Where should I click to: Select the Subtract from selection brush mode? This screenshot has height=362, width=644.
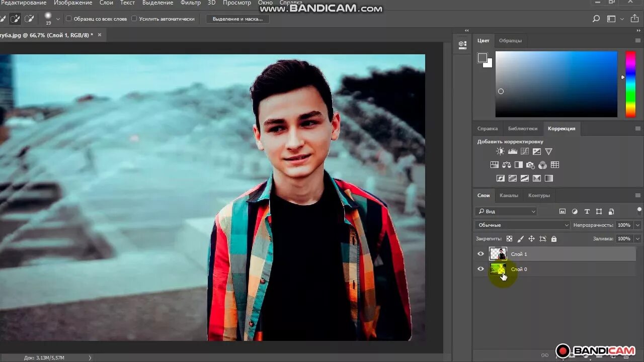tap(29, 19)
